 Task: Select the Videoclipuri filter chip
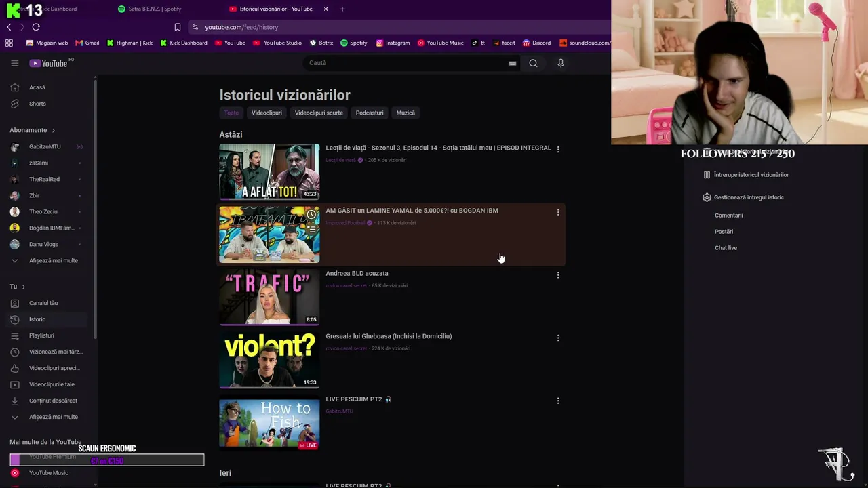pos(267,113)
